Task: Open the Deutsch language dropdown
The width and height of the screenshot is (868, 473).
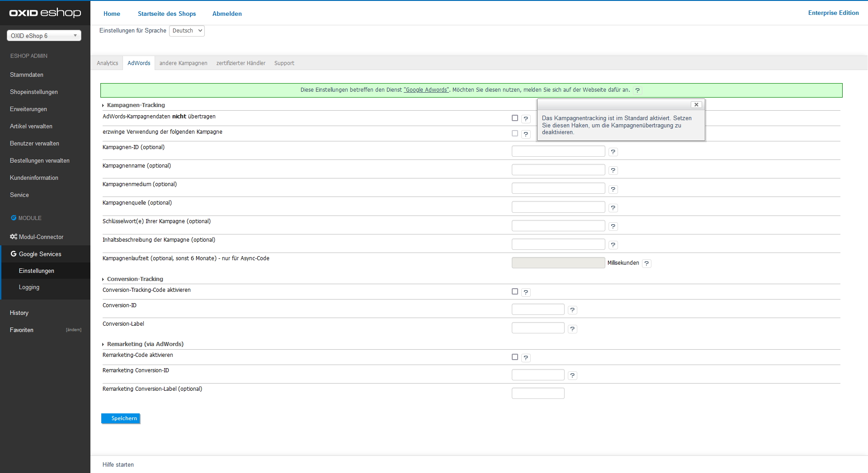Action: click(187, 31)
